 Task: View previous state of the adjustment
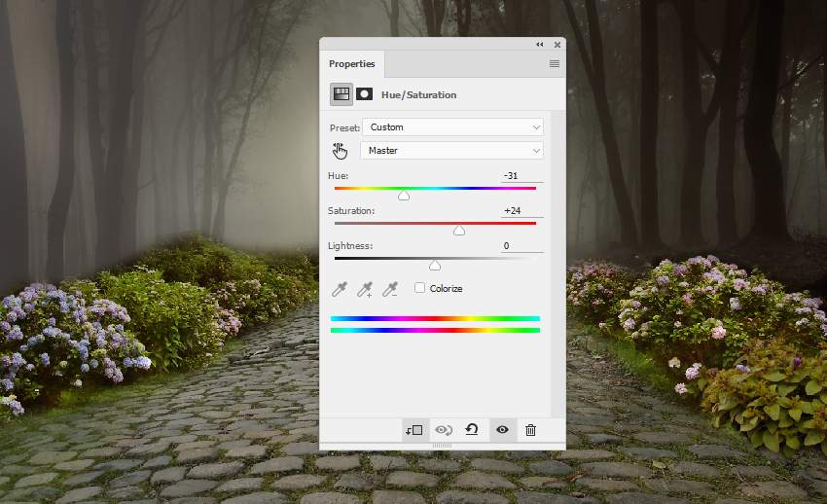point(444,430)
